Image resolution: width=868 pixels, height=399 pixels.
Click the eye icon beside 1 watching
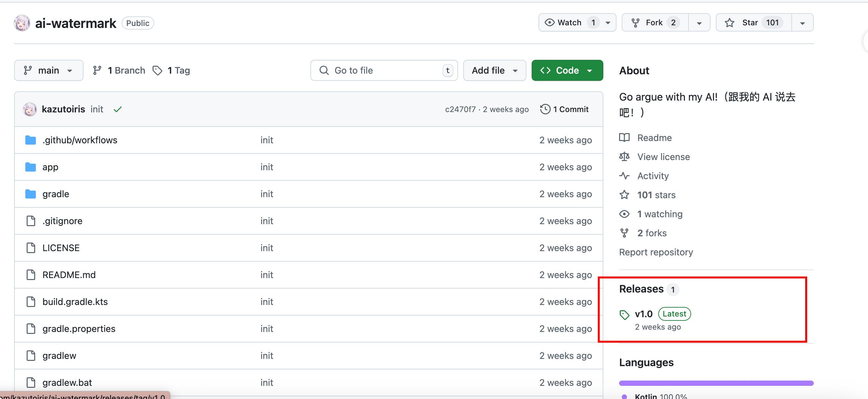(624, 214)
